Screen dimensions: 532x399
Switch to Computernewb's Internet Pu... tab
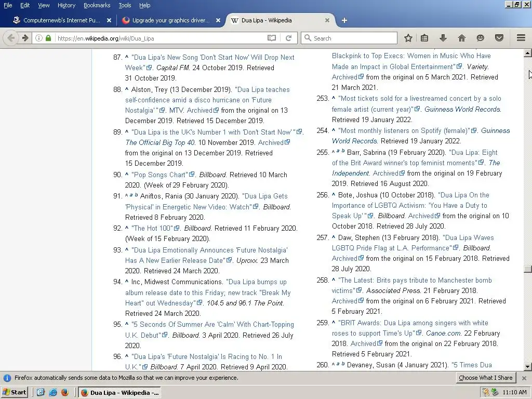pyautogui.click(x=62, y=20)
